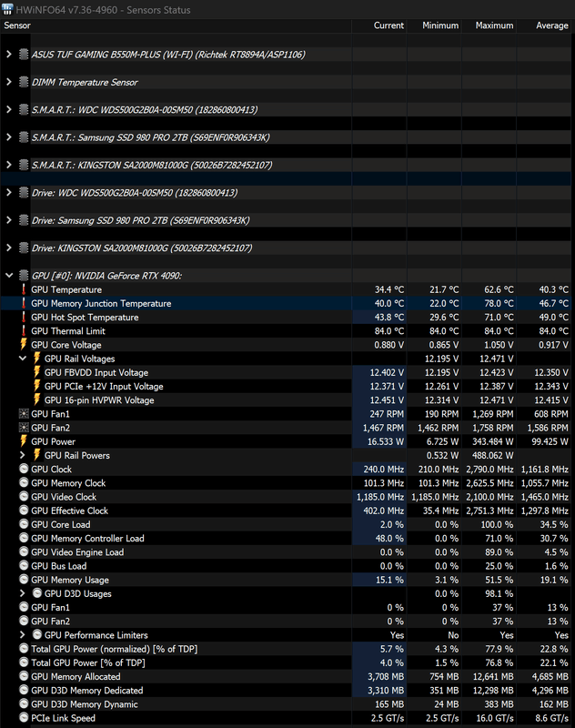Click the clock icon beside GPU Memory Clock
This screenshot has height=728, width=575.
[x=24, y=483]
